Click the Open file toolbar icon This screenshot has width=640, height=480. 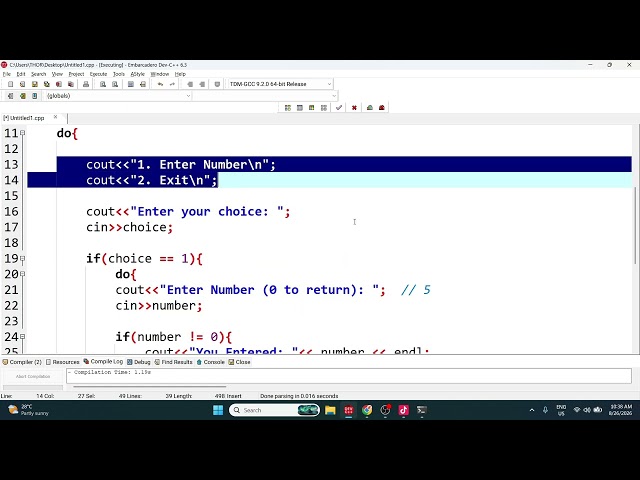pos(22,84)
